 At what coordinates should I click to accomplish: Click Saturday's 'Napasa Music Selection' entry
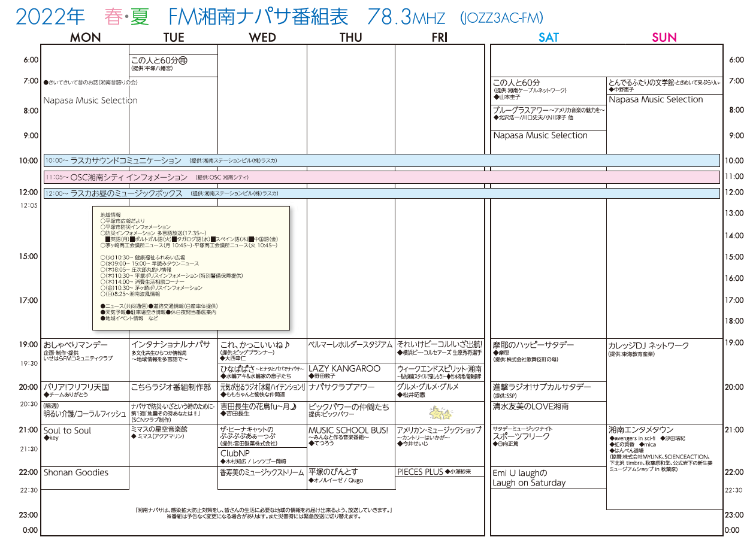540,135
